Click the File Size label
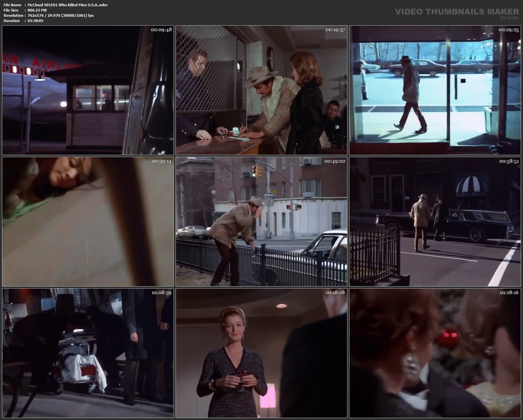This screenshot has width=523, height=420. click(11, 10)
